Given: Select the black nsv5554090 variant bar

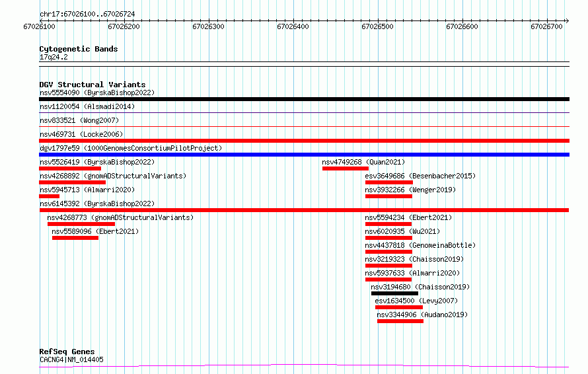Looking at the screenshot, I should (304, 99).
